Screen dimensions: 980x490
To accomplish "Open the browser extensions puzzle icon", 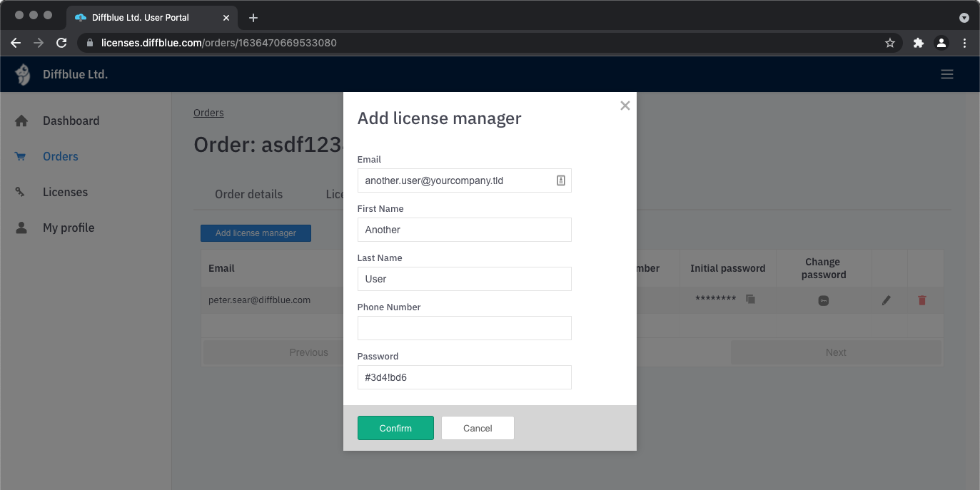I will click(x=918, y=43).
